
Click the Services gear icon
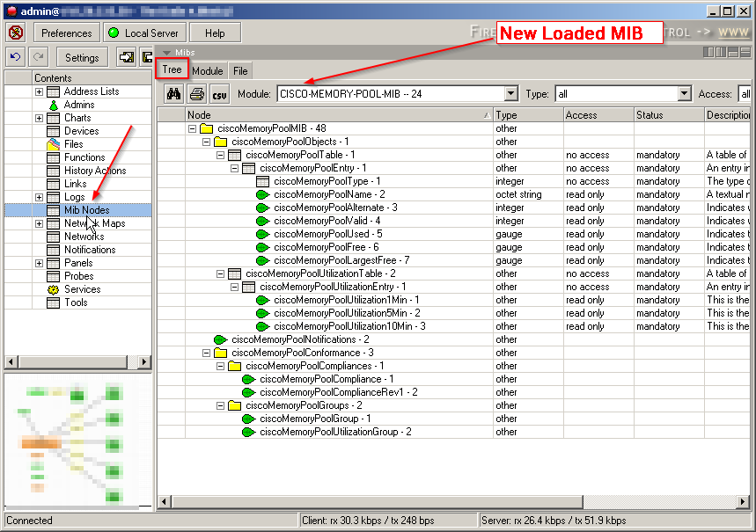53,289
